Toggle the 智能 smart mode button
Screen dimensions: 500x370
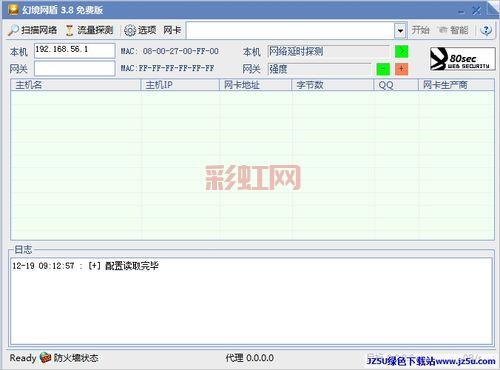[454, 30]
